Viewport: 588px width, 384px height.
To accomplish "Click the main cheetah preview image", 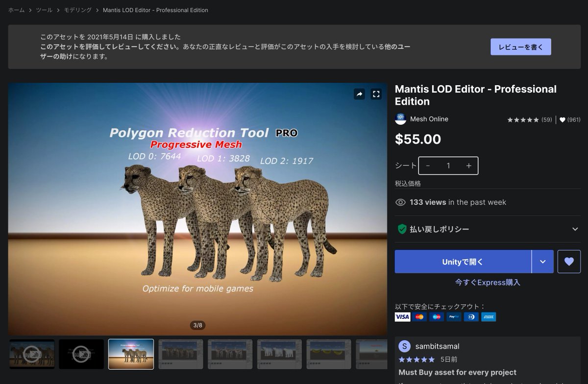I will click(197, 209).
